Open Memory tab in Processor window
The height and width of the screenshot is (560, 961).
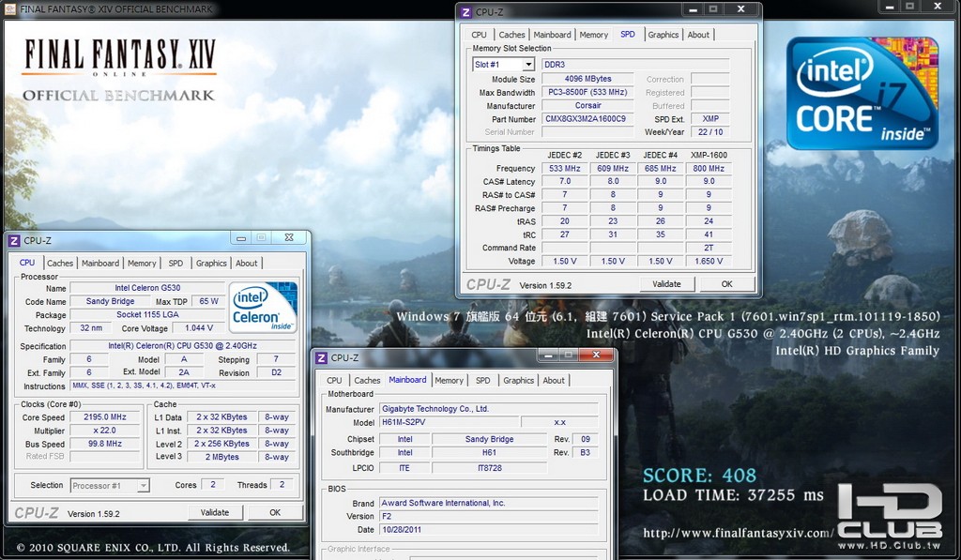[x=143, y=264]
